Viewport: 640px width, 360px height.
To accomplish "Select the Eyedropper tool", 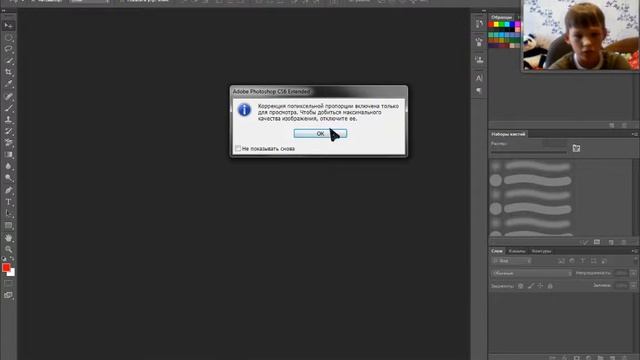I will pyautogui.click(x=8, y=84).
